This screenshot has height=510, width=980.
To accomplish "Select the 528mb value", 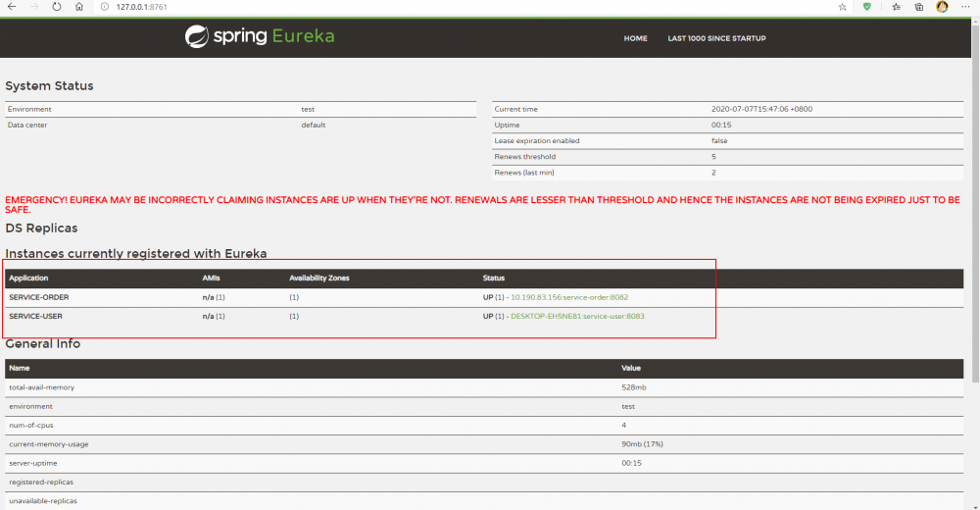I will click(634, 387).
